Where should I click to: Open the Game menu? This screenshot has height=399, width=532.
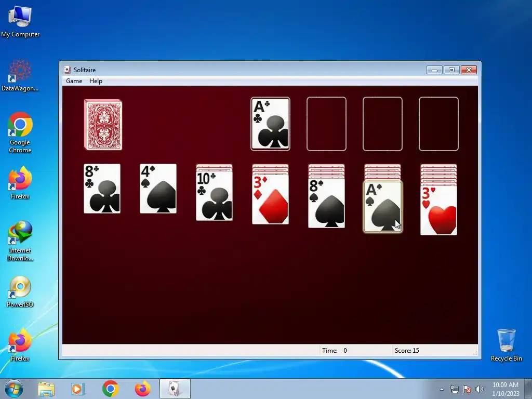tap(74, 81)
